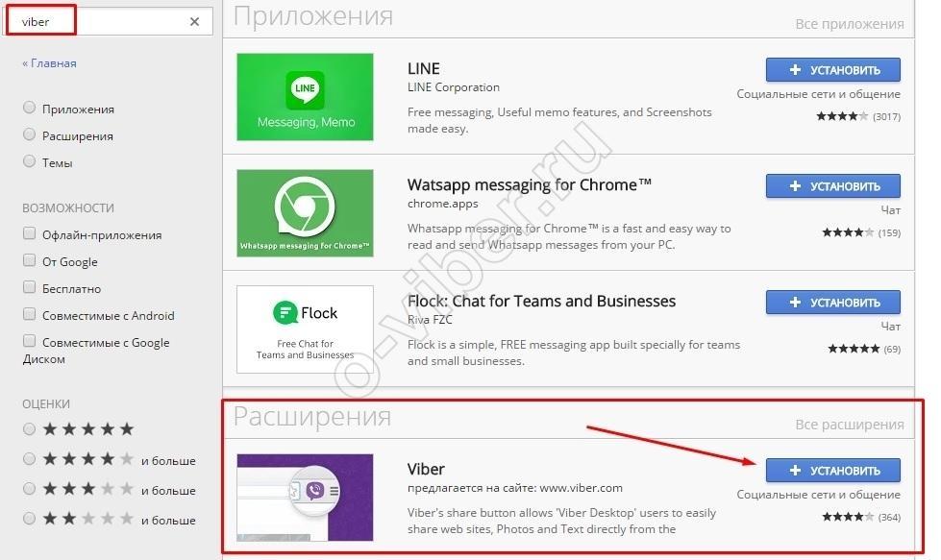Screen dimensions: 941x560
Task: Select the Расширения filter option
Action: [30, 135]
